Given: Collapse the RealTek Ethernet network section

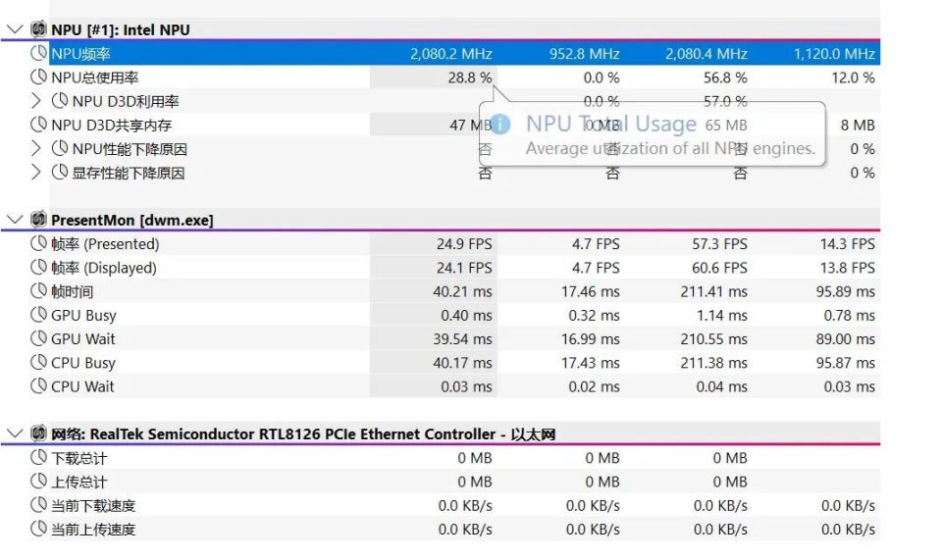Looking at the screenshot, I should [14, 433].
